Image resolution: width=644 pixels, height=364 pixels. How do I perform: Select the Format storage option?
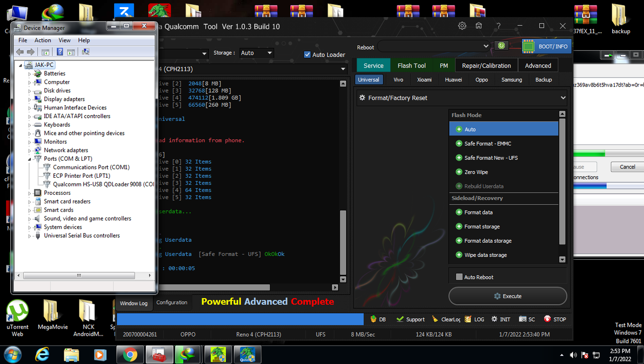pyautogui.click(x=504, y=227)
